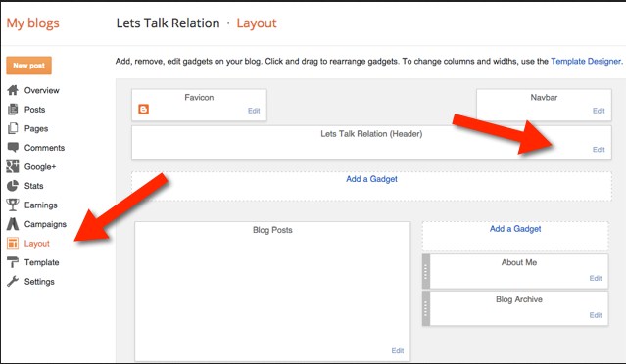The height and width of the screenshot is (364, 626).
Task: Click the Posts documents icon
Action: coord(13,110)
